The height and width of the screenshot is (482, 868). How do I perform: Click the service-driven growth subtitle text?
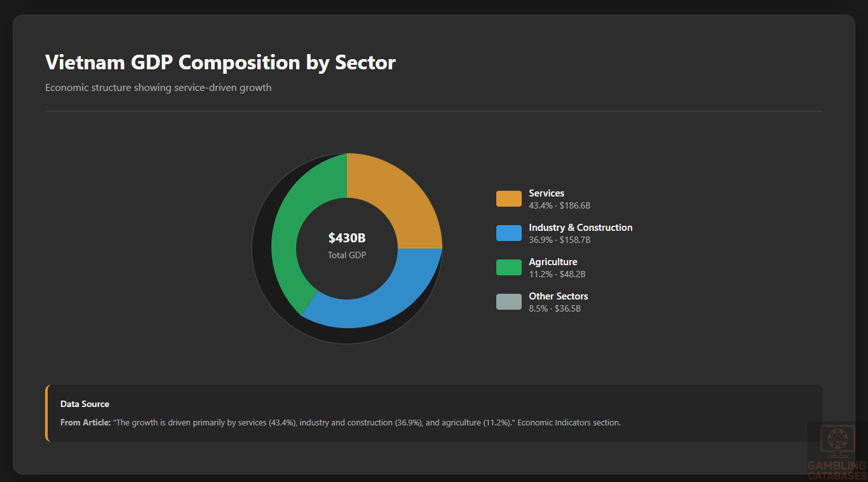(x=158, y=88)
